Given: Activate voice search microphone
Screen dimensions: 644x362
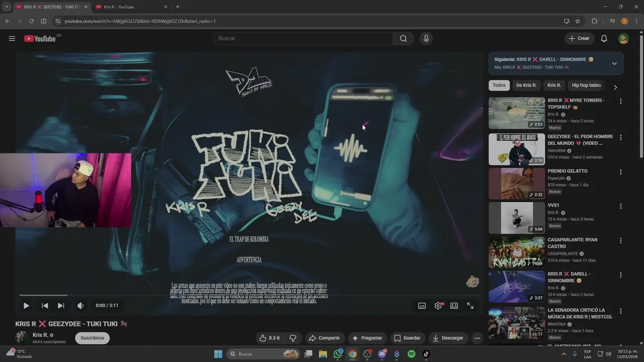Looking at the screenshot, I should pyautogui.click(x=426, y=39).
